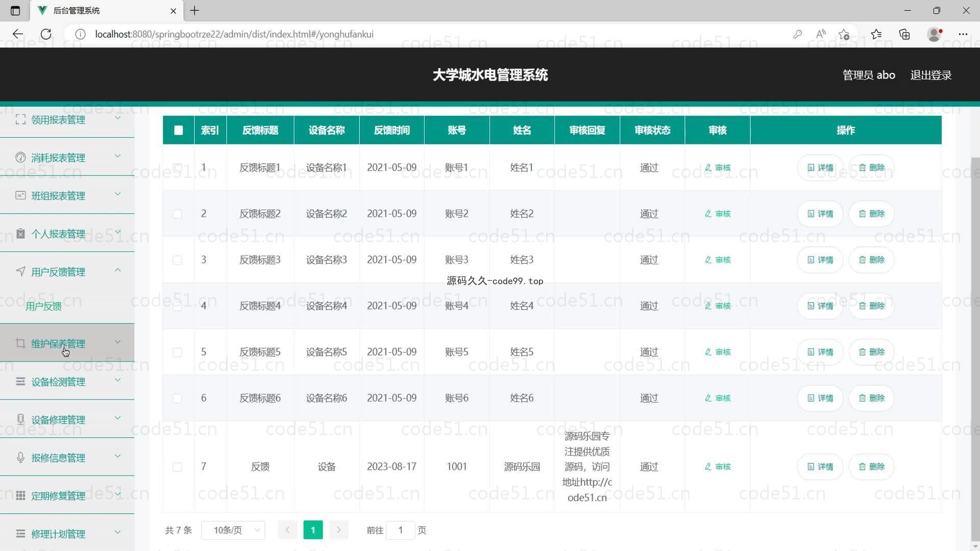Click the read aloud icon in address bar

point(821,34)
